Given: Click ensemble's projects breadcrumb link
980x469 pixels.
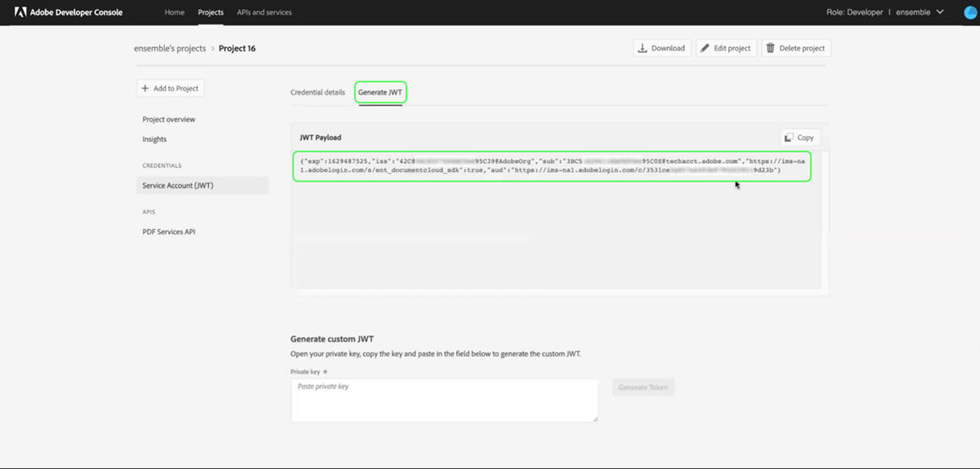Looking at the screenshot, I should pos(170,48).
